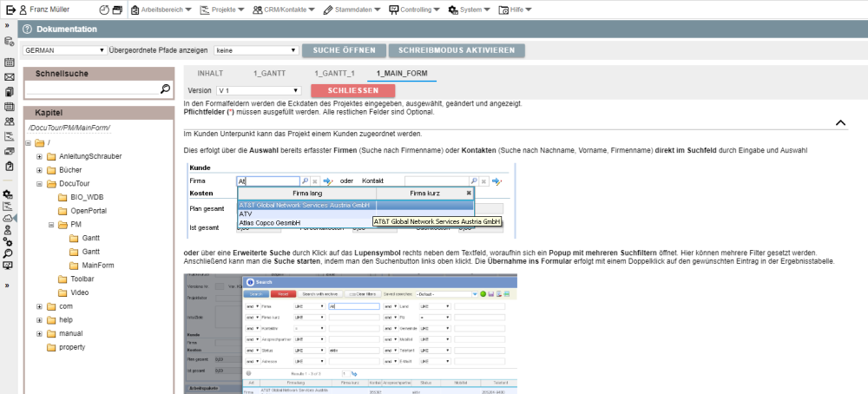Click the magnifier search icon in left sidebar

point(9,252)
